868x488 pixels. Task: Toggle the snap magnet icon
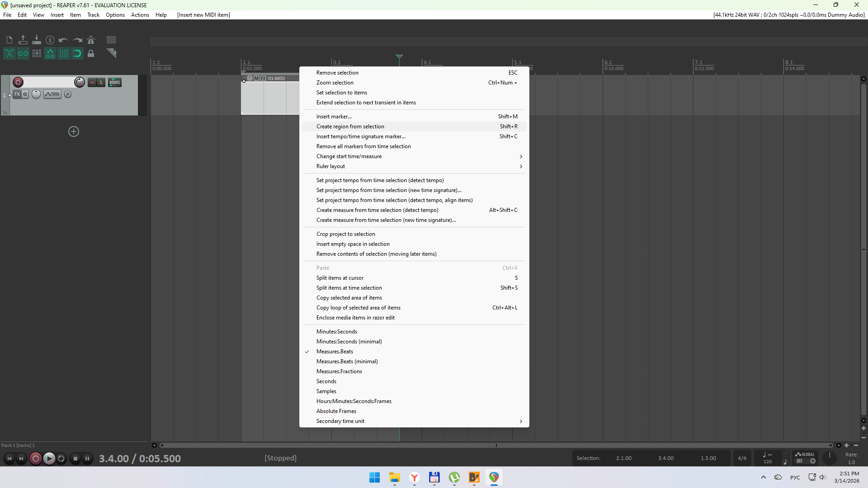(77, 54)
